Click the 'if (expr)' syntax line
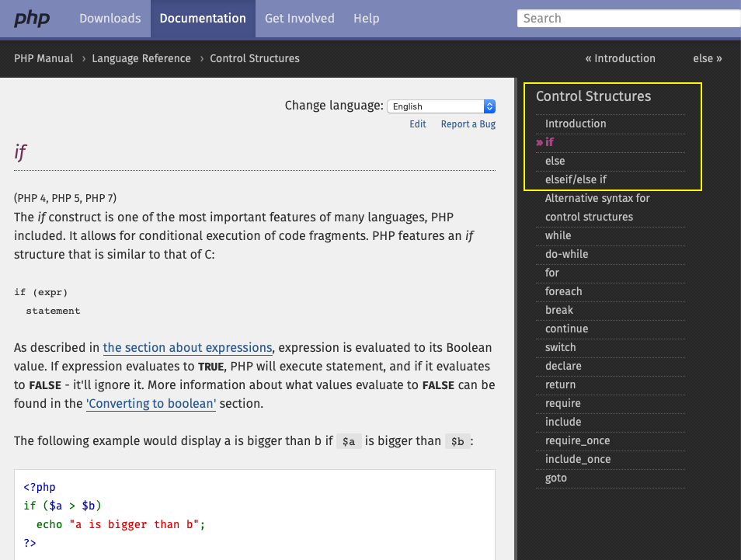741x560 pixels. 40,293
